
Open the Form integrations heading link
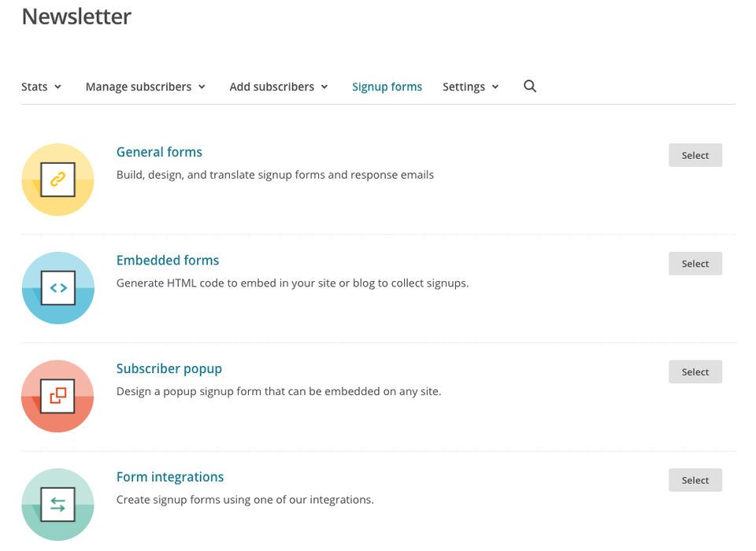pyautogui.click(x=170, y=477)
